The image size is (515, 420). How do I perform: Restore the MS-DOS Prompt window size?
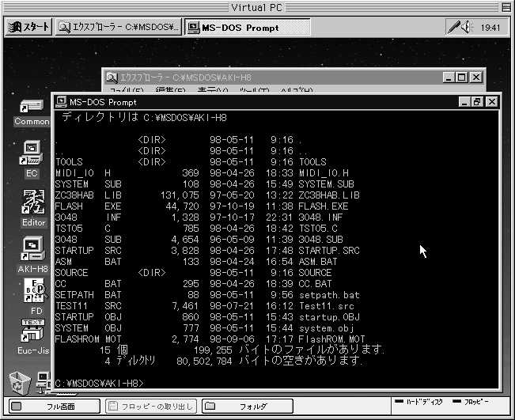pyautogui.click(x=476, y=102)
